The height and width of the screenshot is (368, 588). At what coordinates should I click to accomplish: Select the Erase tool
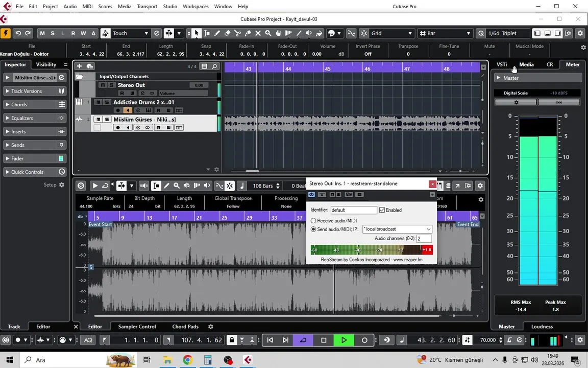pyautogui.click(x=227, y=33)
